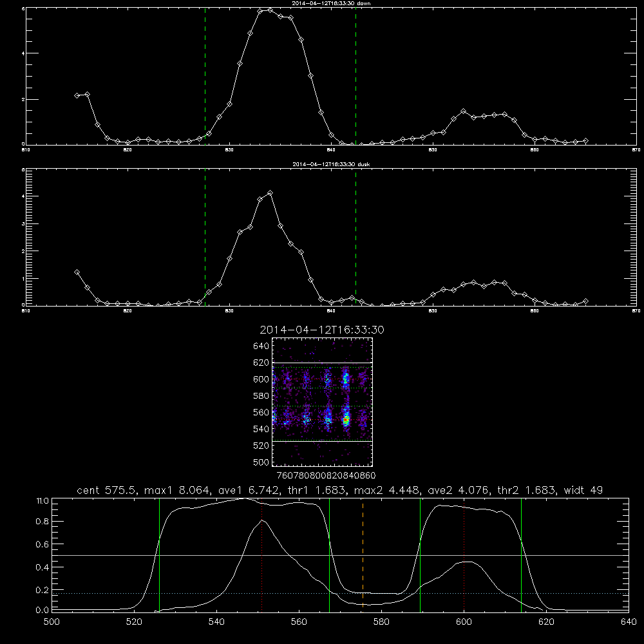
Task: Click the y-axis label '1' on dusk plot
Action: point(23,279)
